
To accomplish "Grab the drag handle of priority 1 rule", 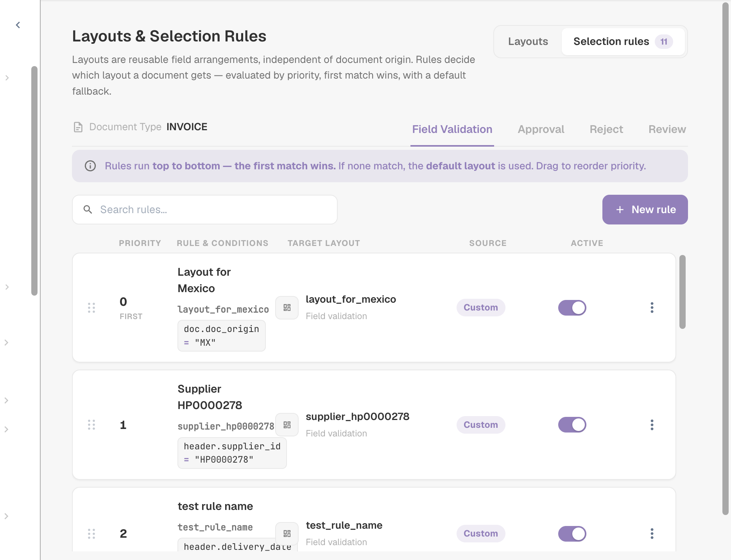I will [x=91, y=425].
